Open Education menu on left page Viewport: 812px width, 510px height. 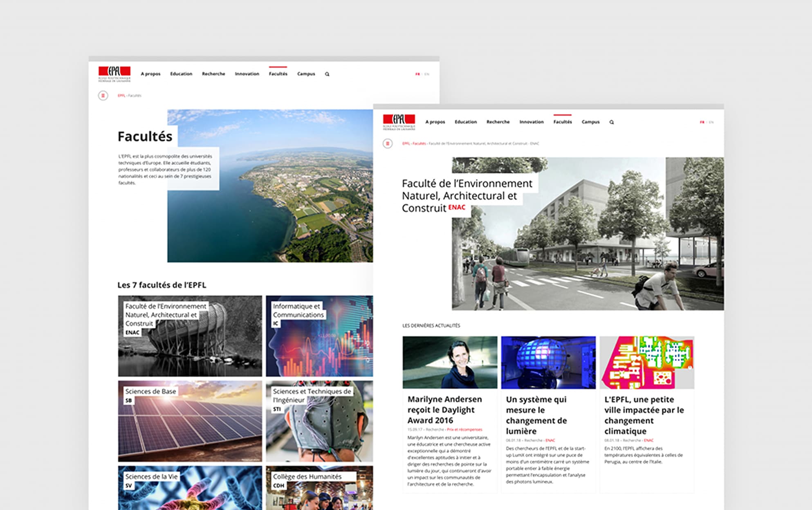181,74
